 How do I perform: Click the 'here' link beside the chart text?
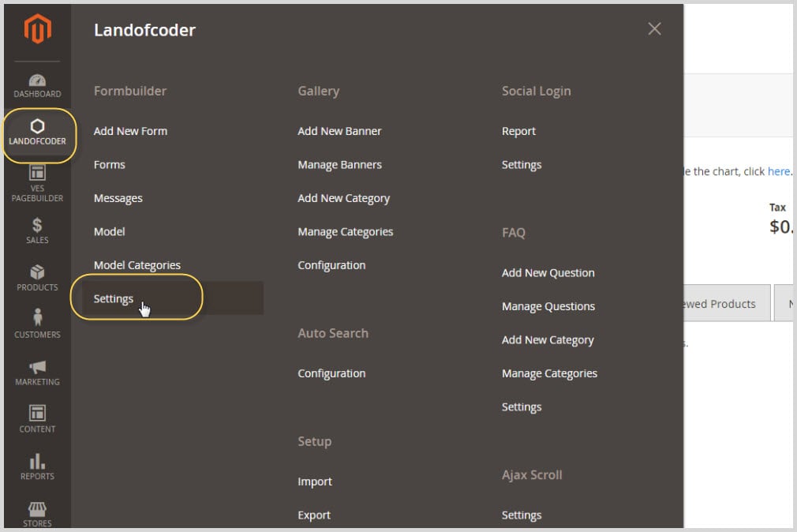coord(778,171)
